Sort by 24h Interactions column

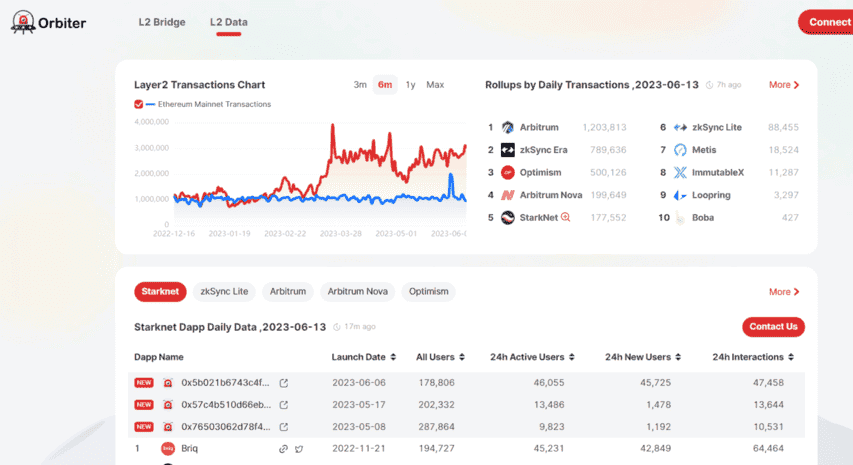(x=791, y=357)
